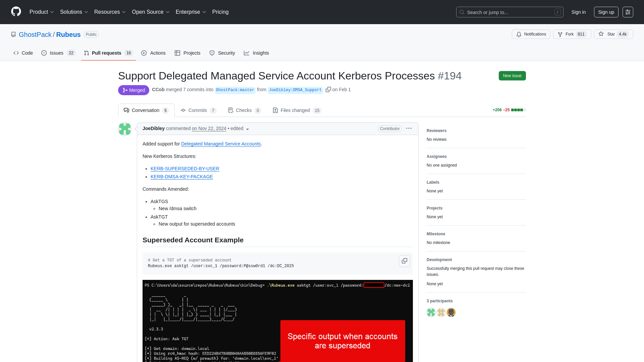Fork the Rubeus repository
644x362 pixels.
(x=572, y=34)
